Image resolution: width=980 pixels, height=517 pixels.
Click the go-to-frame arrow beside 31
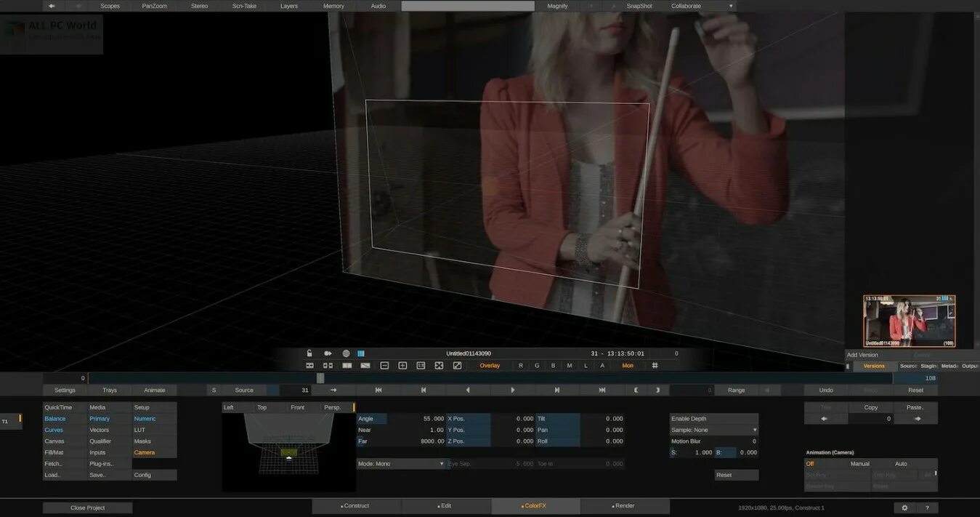tap(333, 390)
